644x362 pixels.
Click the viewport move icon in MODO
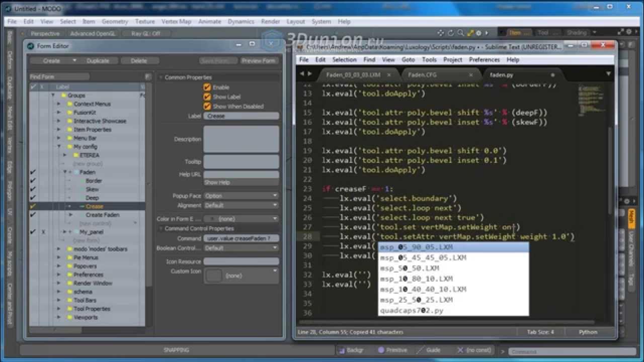441,33
